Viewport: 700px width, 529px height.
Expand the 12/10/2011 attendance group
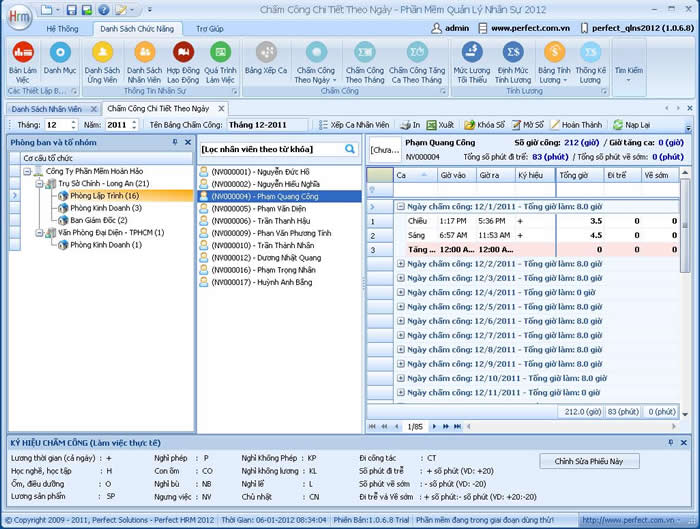[x=400, y=378]
